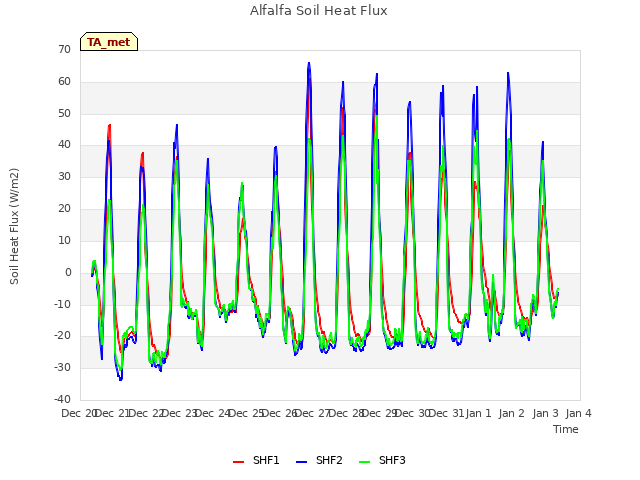This screenshot has width=640, height=480.
Task: Click the 20 y-axis tick label
Action: tap(64, 208)
